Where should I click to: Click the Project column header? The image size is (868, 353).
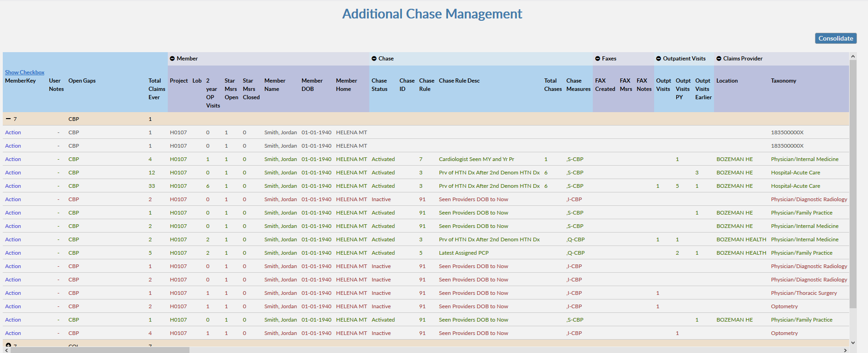pyautogui.click(x=179, y=81)
